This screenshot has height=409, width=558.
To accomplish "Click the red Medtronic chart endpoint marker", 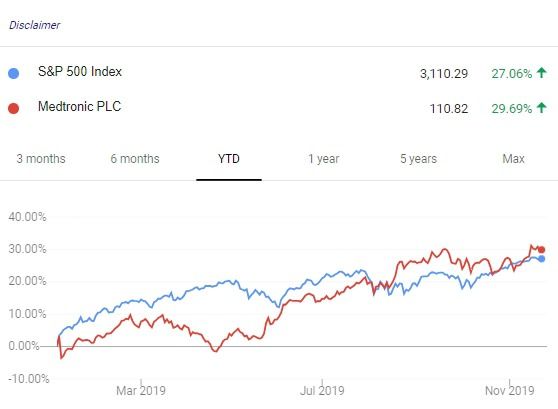I will click(541, 250).
